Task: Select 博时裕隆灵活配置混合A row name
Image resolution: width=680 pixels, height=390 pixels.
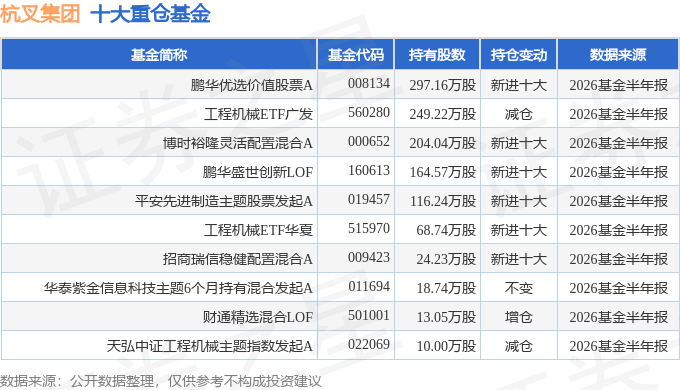Action: pyautogui.click(x=238, y=143)
